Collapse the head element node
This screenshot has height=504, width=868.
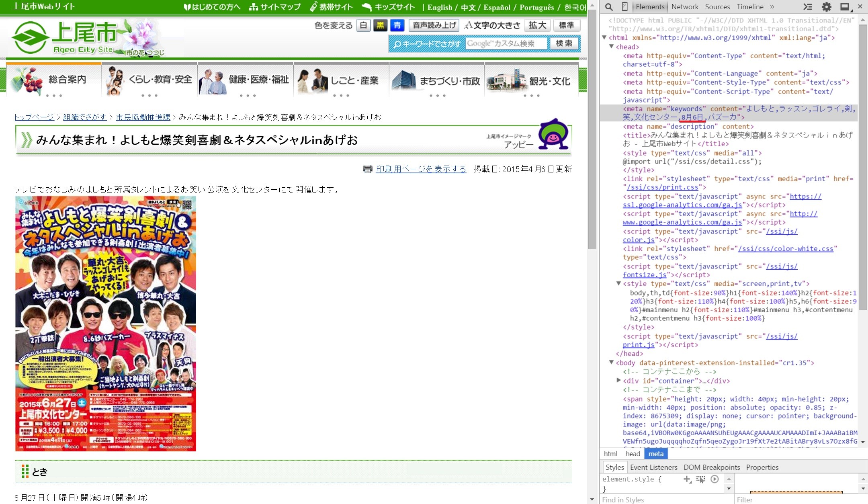[x=611, y=47]
